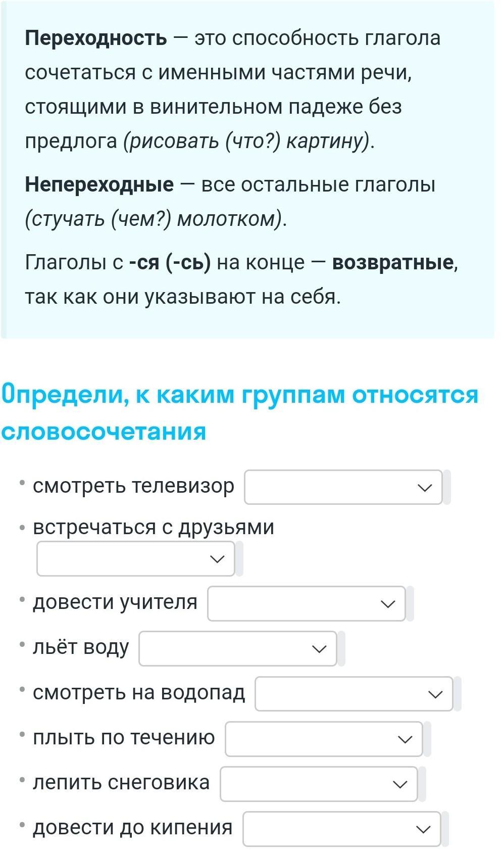
Task: Click chevron arrow in «смотреть телевизор» dropdown
Action: pyautogui.click(x=425, y=488)
